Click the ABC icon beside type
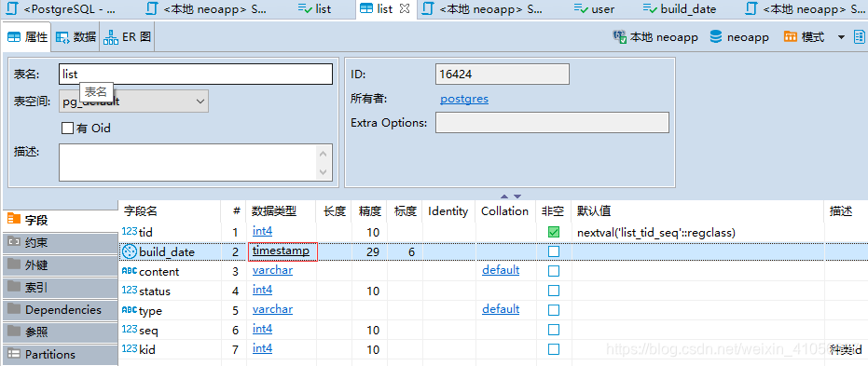868x366 pixels. coord(129,309)
